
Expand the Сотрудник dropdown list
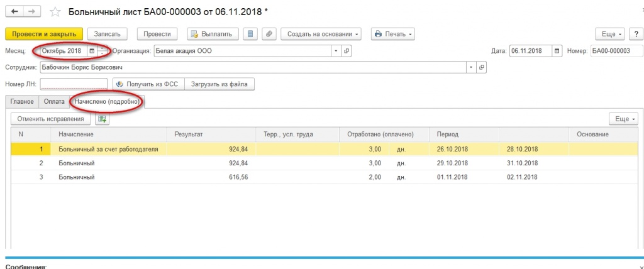coord(470,67)
